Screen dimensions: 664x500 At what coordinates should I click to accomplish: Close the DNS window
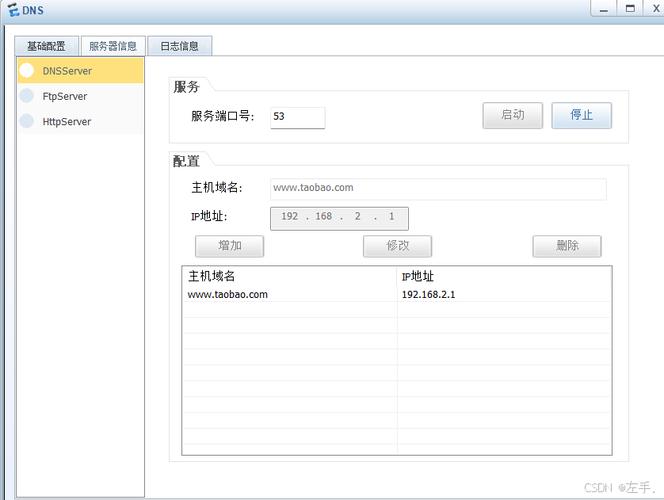655,8
